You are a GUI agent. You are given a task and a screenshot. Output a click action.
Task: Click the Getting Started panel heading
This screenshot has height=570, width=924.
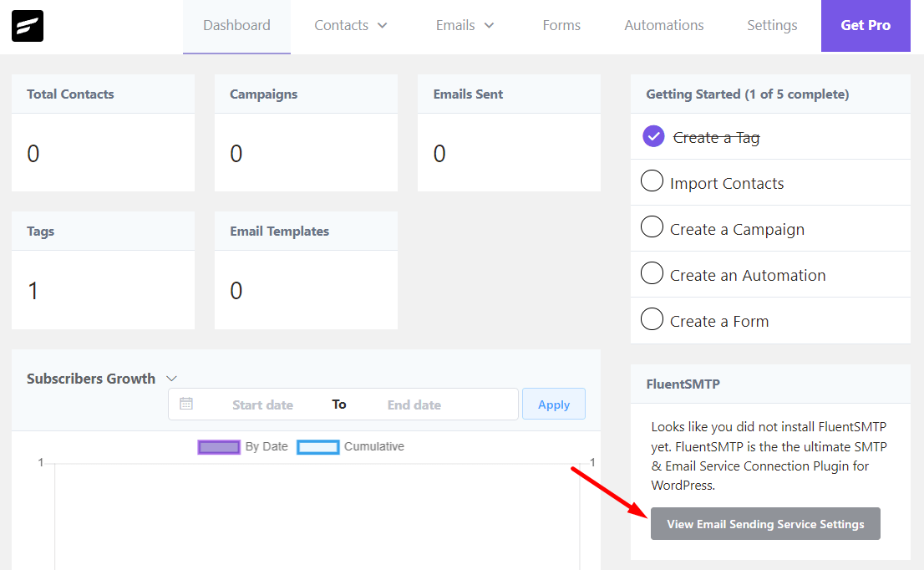click(x=747, y=94)
